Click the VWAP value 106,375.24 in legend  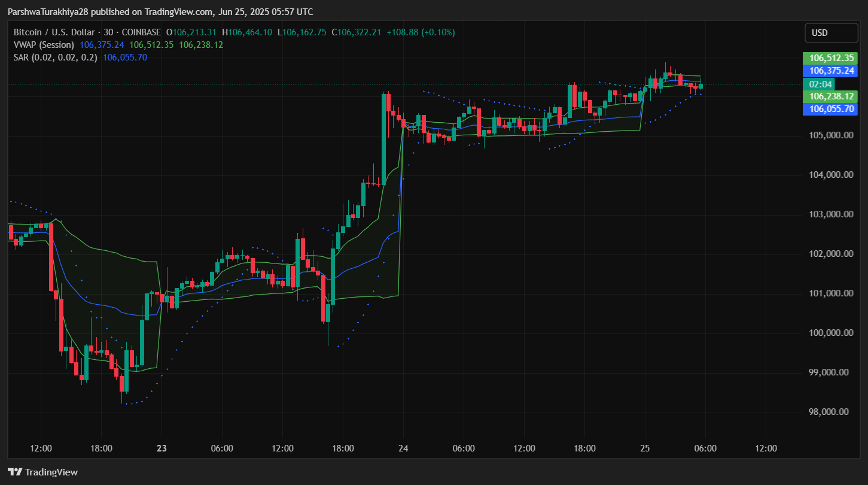(x=102, y=44)
